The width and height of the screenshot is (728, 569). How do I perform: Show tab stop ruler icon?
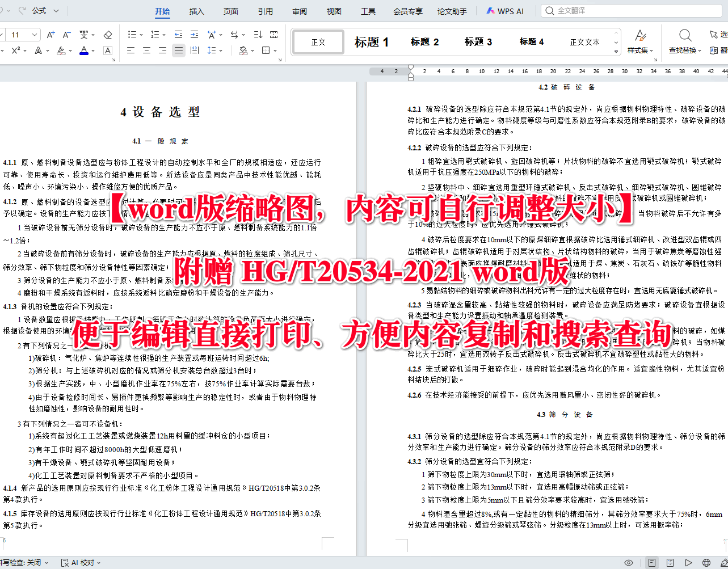274,35
